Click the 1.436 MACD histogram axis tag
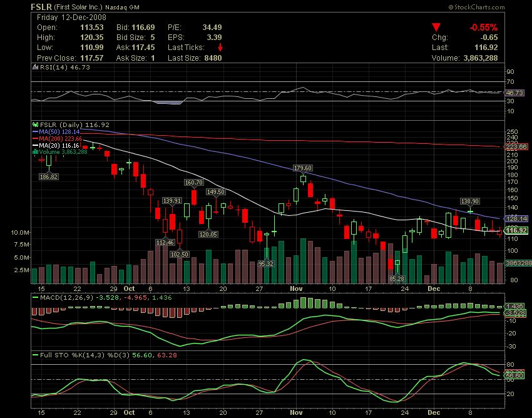 pyautogui.click(x=514, y=306)
